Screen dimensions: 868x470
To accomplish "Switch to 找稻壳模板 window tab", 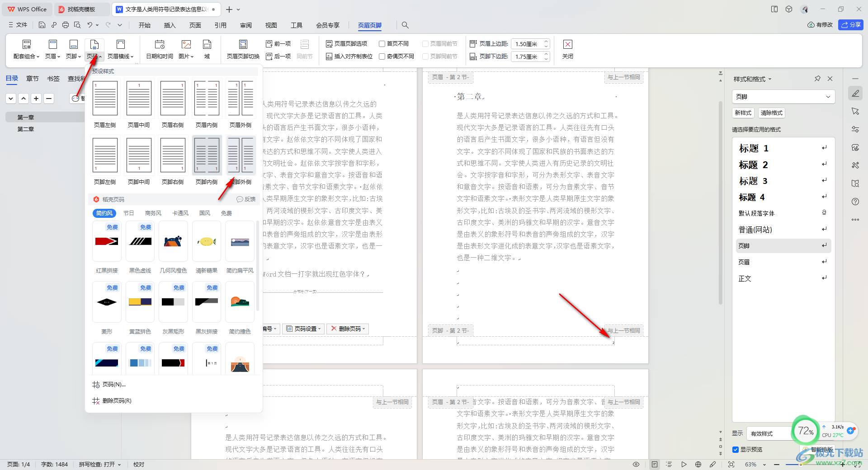I will point(81,9).
